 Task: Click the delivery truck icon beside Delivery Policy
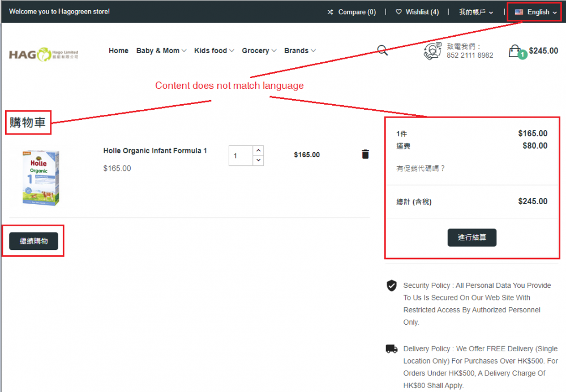click(x=392, y=349)
